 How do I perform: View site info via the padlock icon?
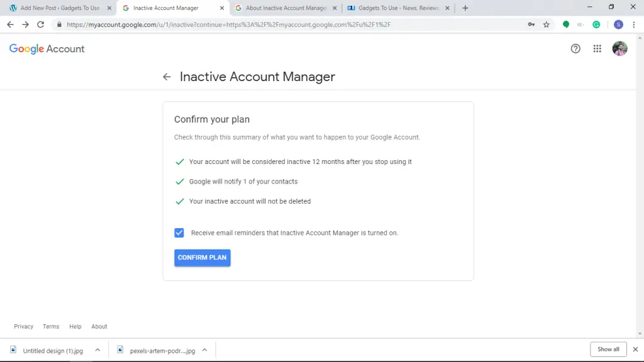59,25
